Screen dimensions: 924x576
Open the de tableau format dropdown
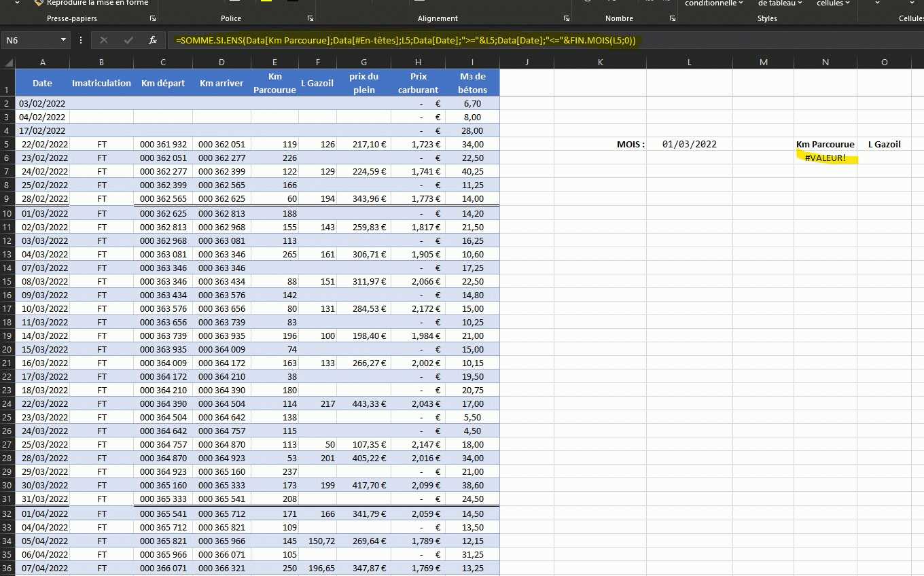779,3
